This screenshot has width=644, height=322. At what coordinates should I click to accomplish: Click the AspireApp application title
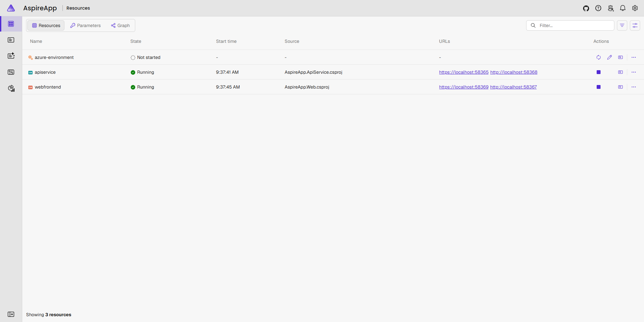[40, 8]
